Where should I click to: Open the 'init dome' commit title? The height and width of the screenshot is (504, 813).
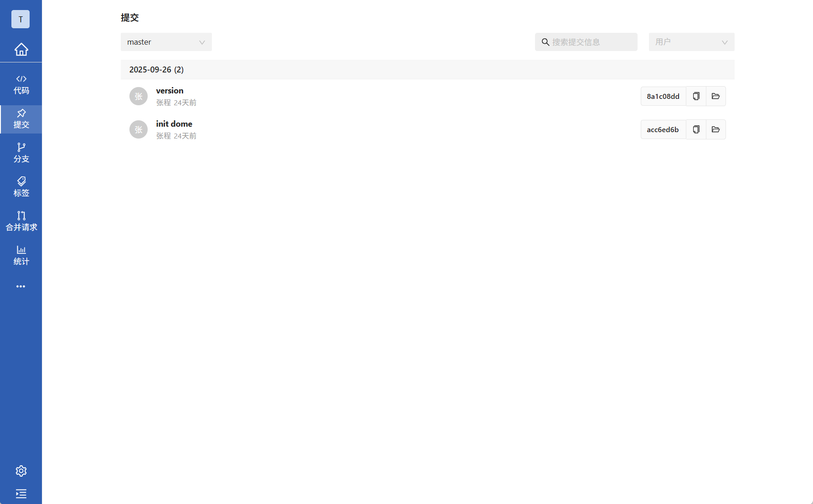[174, 124]
